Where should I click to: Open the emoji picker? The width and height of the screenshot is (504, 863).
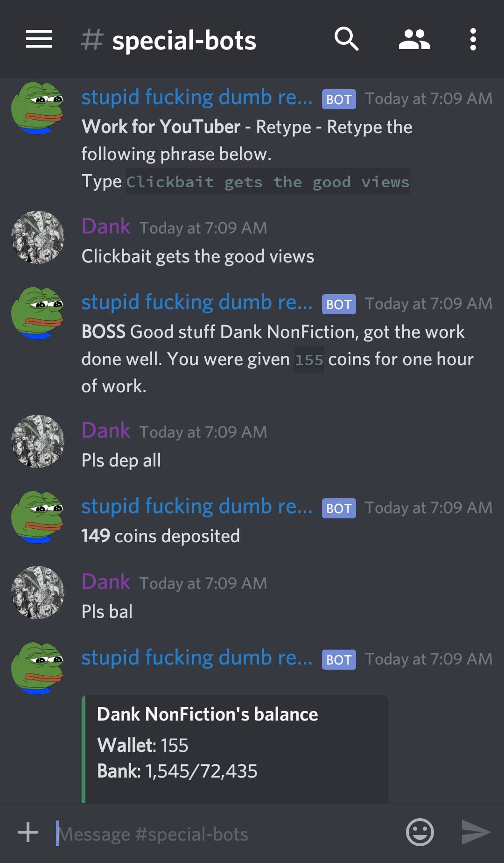[420, 832]
